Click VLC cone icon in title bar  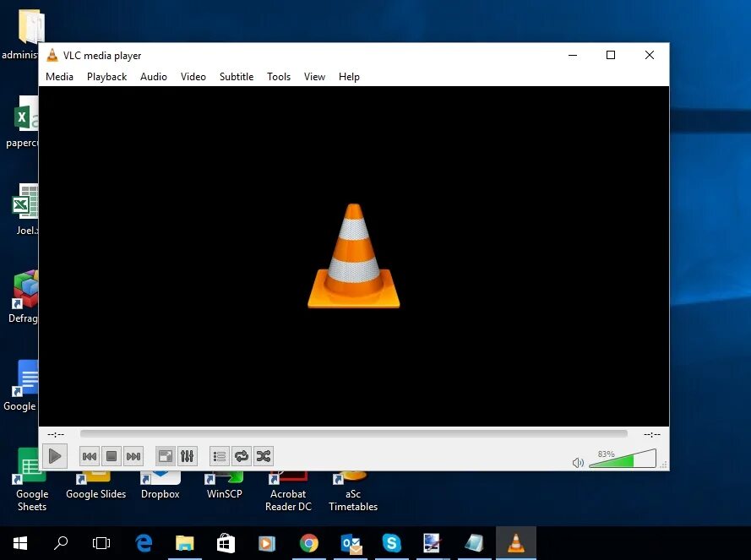coord(52,56)
